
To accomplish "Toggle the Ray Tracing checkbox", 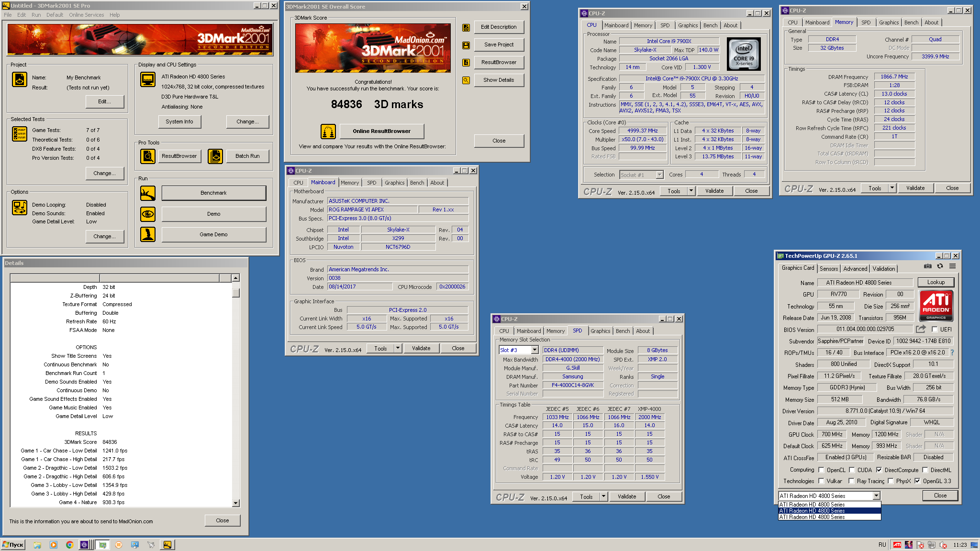I will (x=851, y=481).
